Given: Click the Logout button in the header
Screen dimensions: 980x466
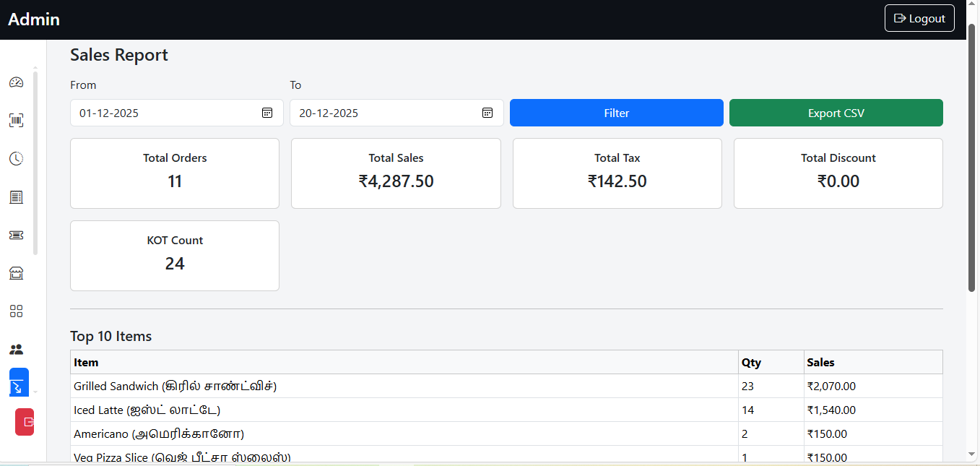Looking at the screenshot, I should [x=919, y=18].
